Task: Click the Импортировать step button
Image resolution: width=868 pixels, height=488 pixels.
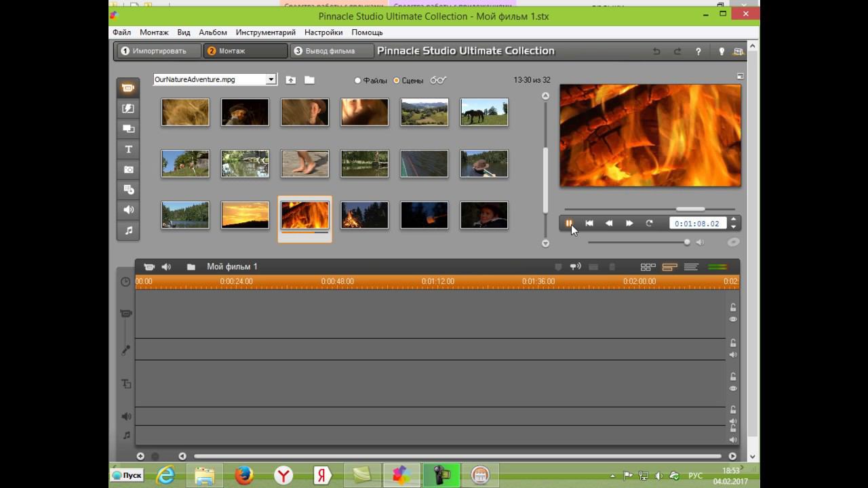Action: 158,51
